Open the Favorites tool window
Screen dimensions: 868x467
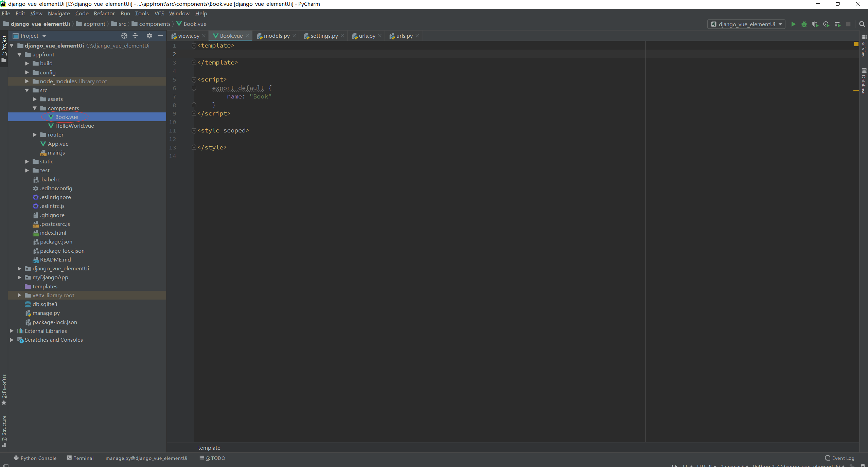(x=4, y=390)
